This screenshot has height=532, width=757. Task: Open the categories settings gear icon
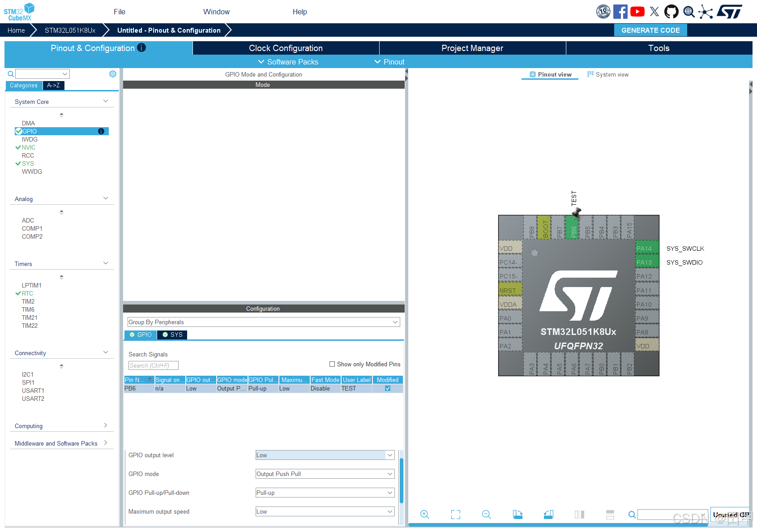(113, 74)
